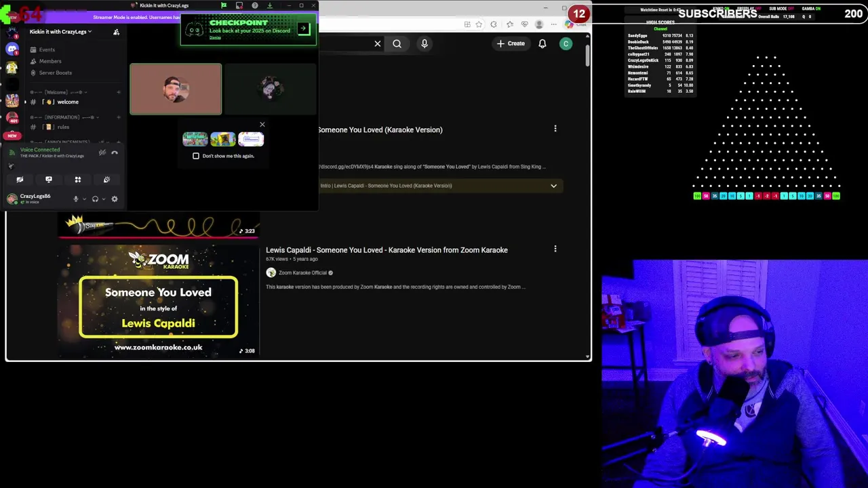Open the browser extensions puzzle icon
The image size is (868, 488).
494,24
